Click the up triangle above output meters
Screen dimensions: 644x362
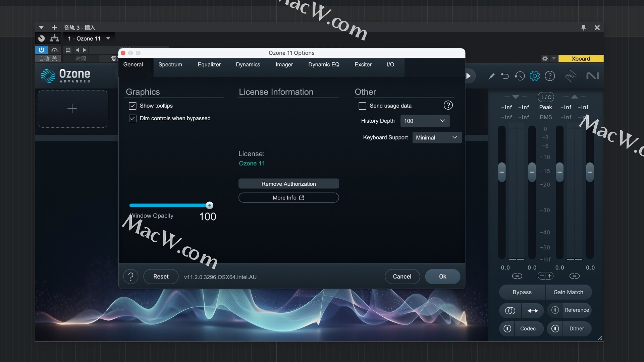point(575,97)
